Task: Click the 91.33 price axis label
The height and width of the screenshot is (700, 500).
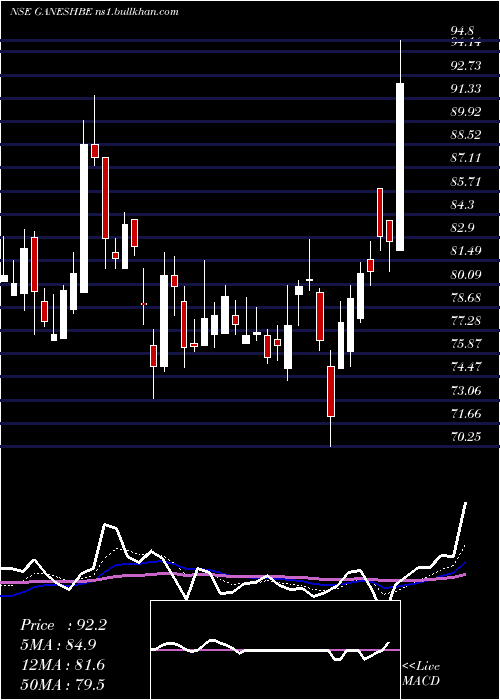Action: click(x=466, y=89)
